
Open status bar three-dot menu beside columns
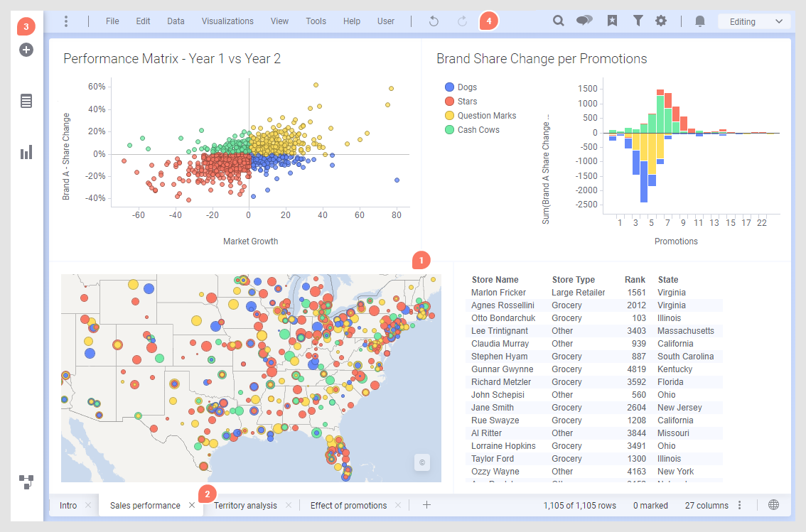pyautogui.click(x=740, y=505)
